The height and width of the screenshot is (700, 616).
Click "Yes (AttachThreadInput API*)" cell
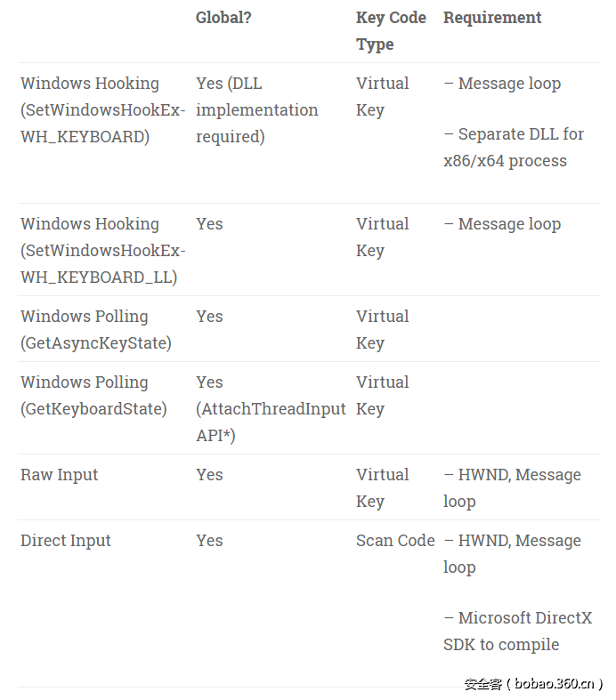(270, 409)
